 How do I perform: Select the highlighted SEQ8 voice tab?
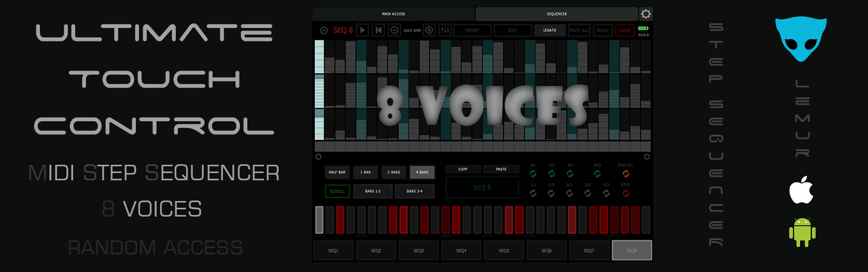(x=632, y=251)
